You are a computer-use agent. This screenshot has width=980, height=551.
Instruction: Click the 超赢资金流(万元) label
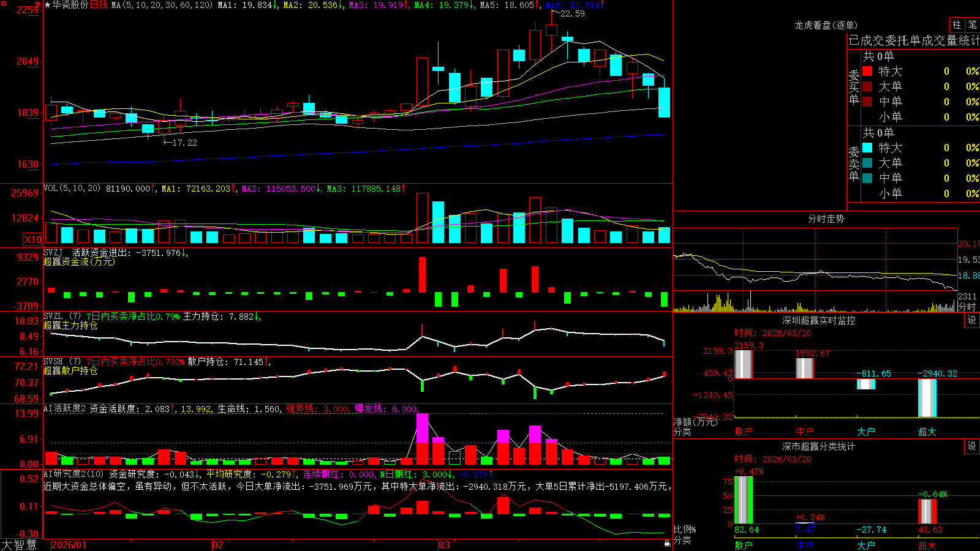(79, 261)
